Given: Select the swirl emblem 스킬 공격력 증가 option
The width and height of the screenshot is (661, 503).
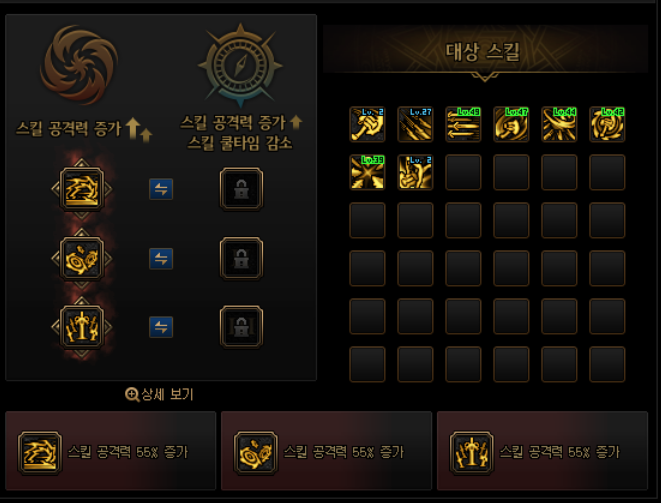Looking at the screenshot, I should point(80,80).
